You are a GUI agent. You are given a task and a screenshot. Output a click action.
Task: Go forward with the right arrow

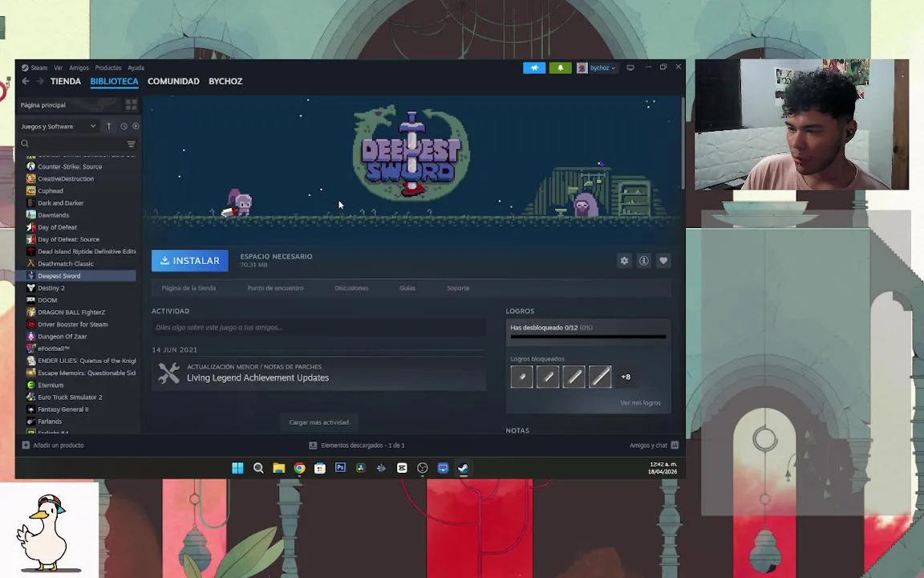(40, 81)
